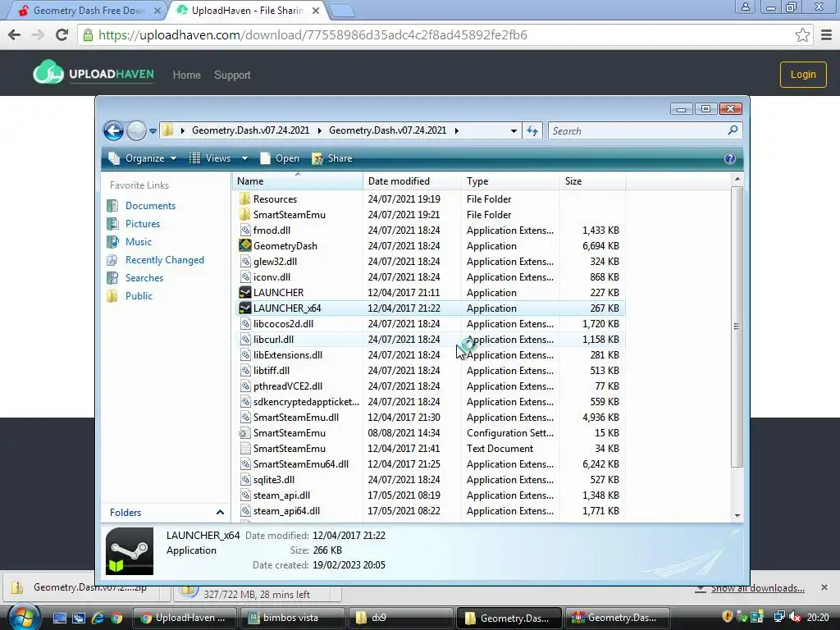The height and width of the screenshot is (630, 840).
Task: Click the magnifier icon in Explorer search
Action: coord(733,130)
